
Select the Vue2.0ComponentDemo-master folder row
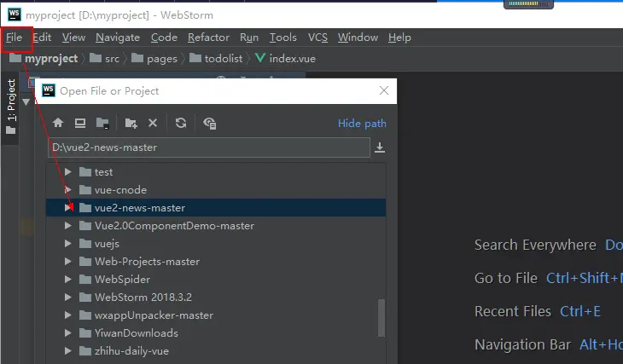coord(216,225)
